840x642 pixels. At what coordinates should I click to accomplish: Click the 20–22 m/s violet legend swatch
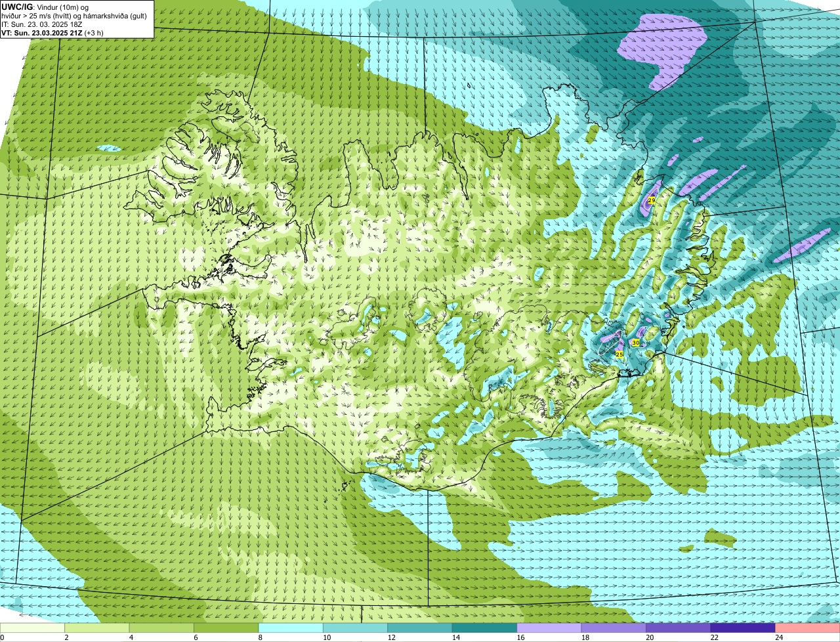pos(679,628)
